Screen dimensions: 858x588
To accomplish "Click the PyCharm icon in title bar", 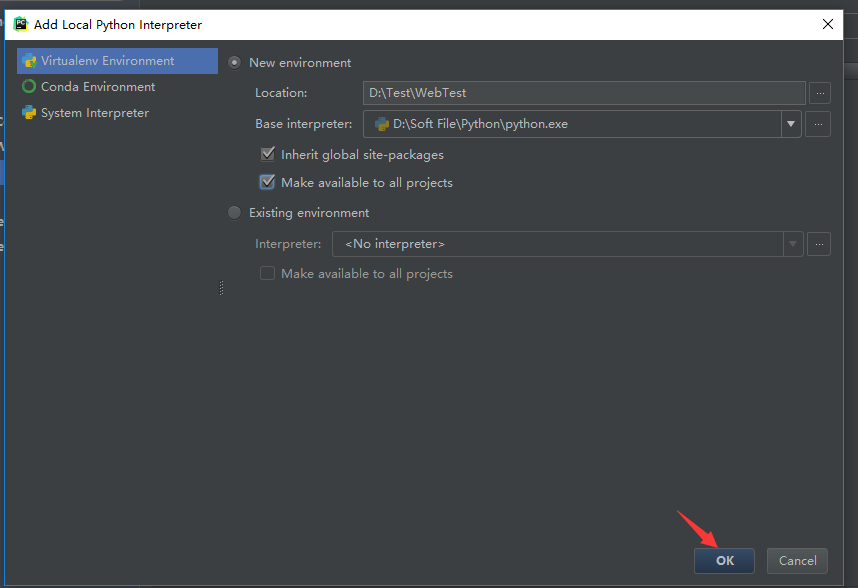I will point(21,24).
